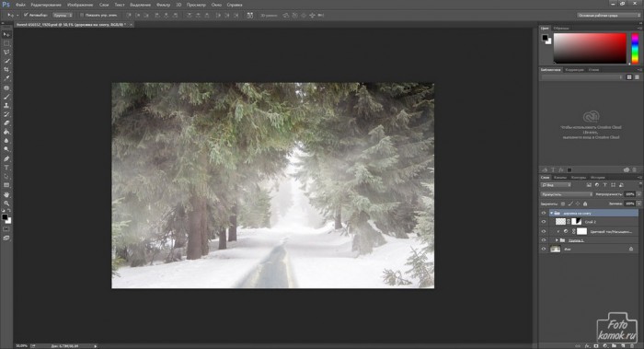Click inside the red color picker field
This screenshot has width=644, height=349.
tap(590, 48)
